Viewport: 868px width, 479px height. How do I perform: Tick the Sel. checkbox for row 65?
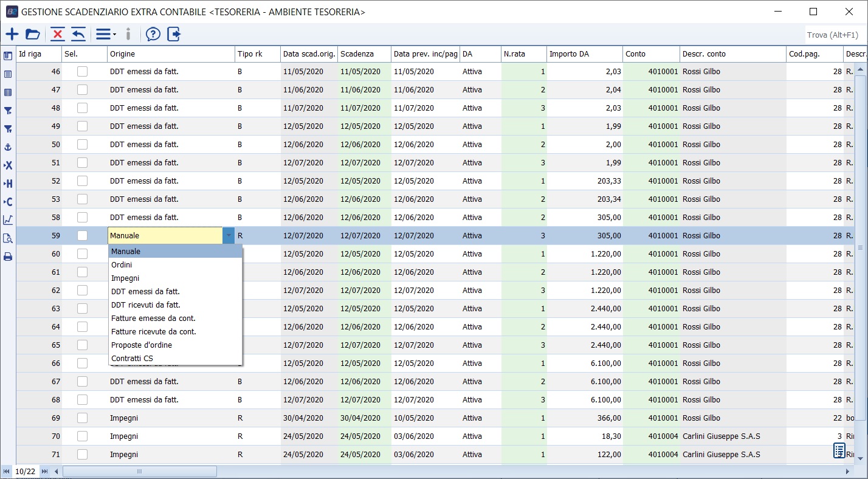coord(82,345)
